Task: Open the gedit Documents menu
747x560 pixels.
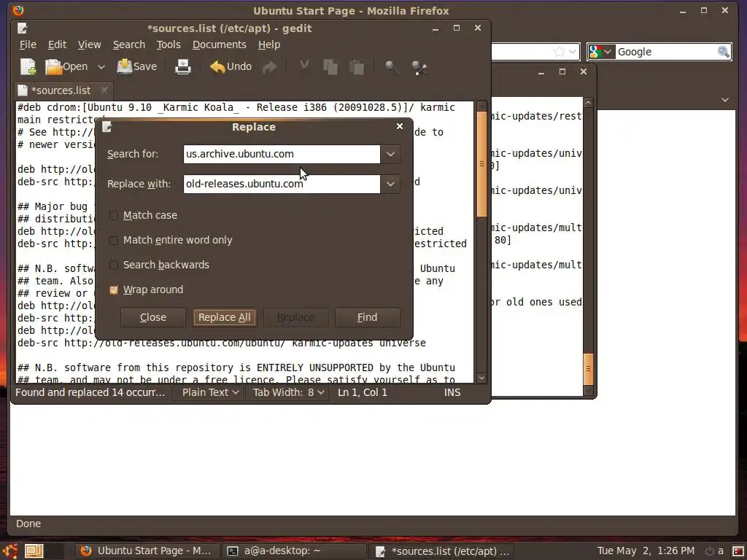Action: [x=219, y=44]
